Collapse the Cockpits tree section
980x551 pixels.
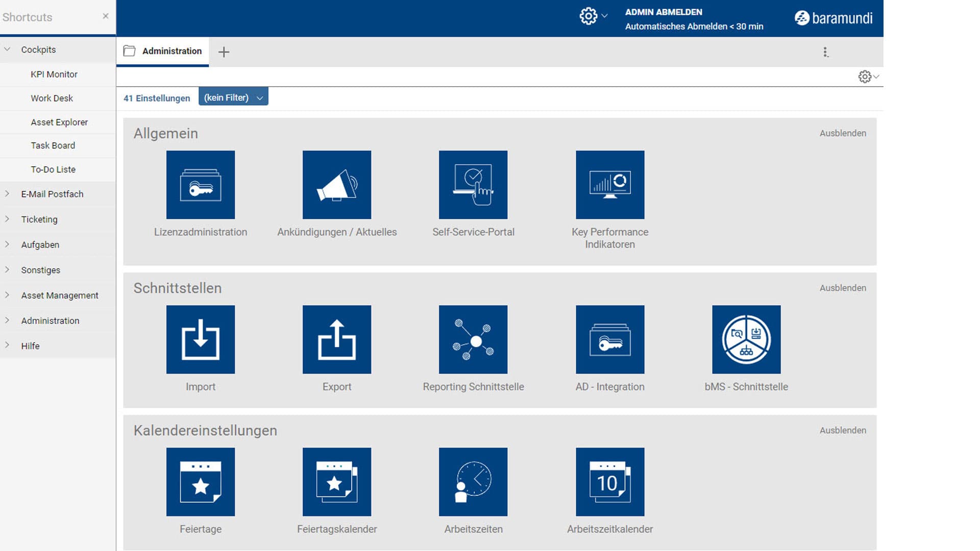[x=7, y=49]
